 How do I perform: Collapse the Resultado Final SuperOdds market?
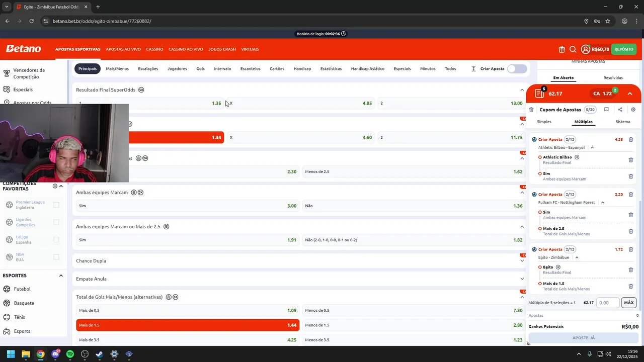click(522, 90)
